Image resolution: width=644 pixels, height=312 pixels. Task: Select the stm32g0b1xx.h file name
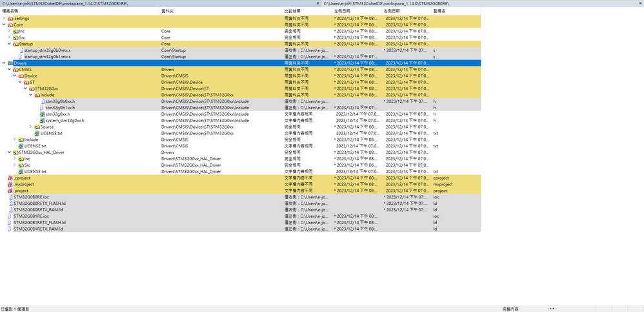point(60,108)
